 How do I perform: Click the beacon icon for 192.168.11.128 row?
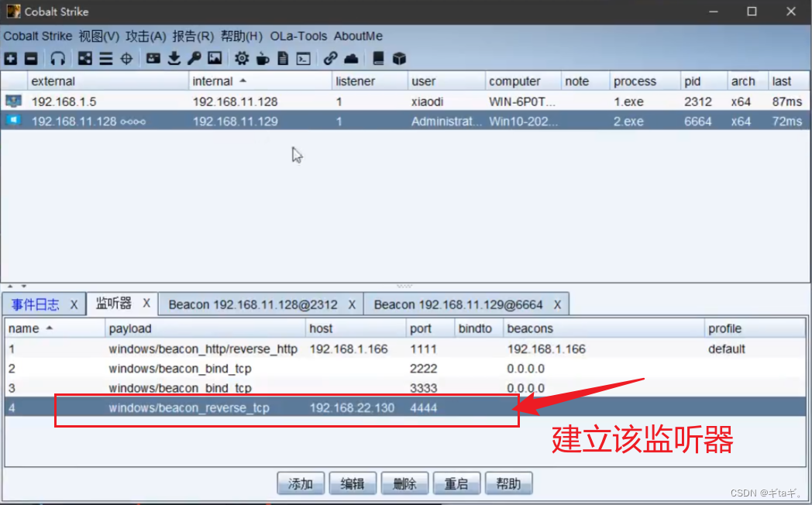pos(13,121)
